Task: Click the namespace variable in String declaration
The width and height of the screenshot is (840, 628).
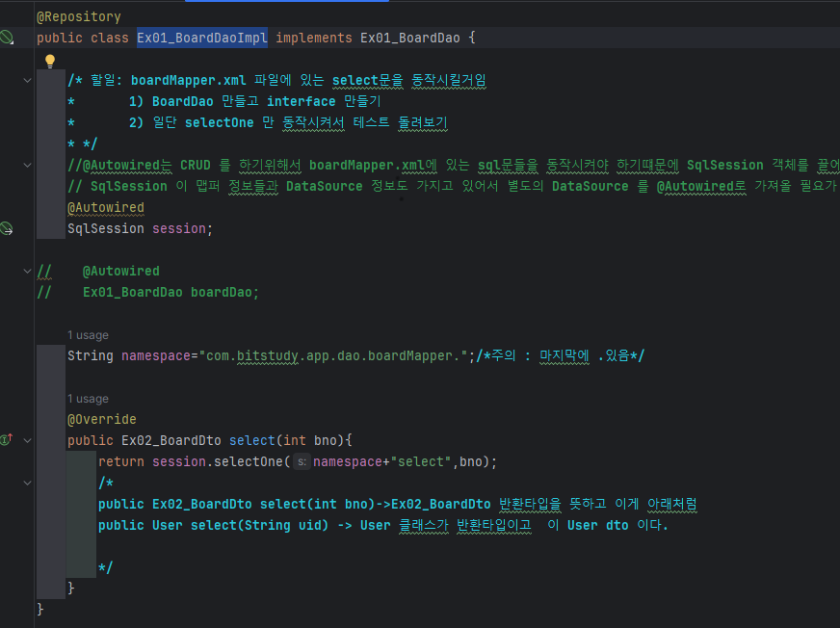Action: coord(156,355)
